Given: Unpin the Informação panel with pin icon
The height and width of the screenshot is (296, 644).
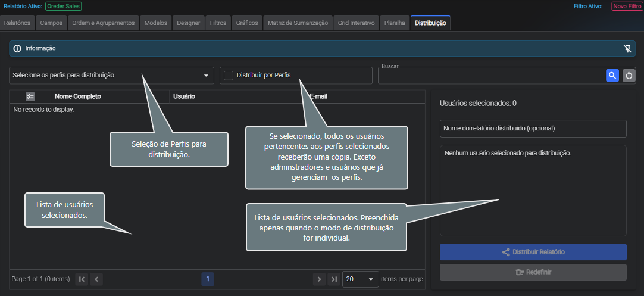Looking at the screenshot, I should click(627, 48).
